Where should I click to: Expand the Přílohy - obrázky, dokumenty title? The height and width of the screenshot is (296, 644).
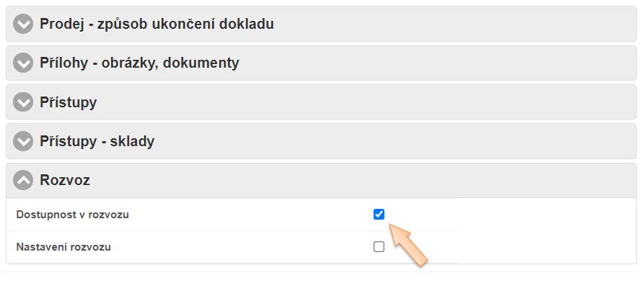click(139, 63)
